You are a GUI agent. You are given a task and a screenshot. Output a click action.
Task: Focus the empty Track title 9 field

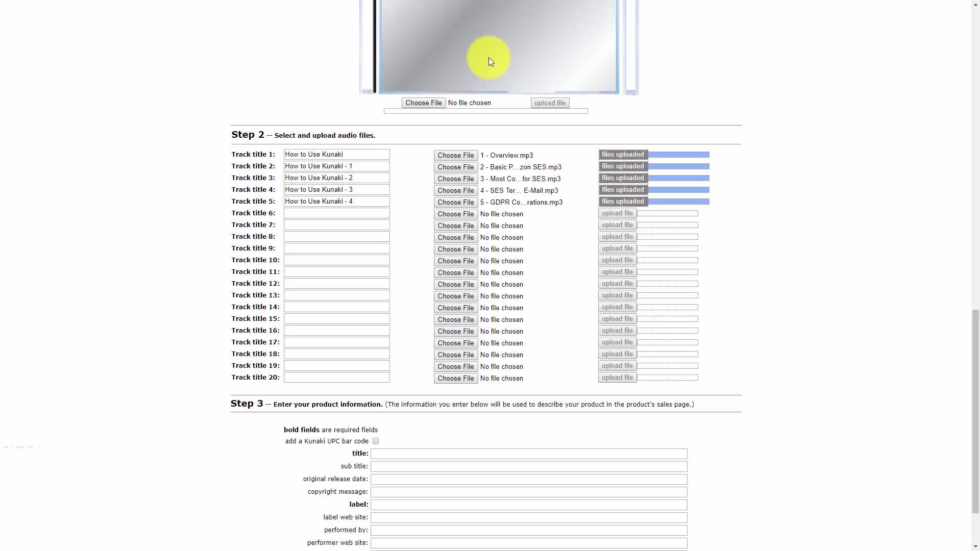pyautogui.click(x=337, y=248)
